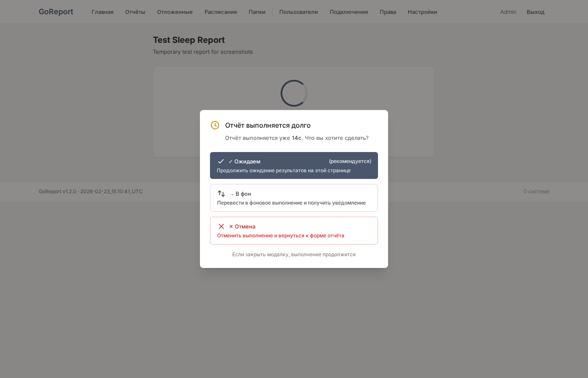Open the Отложенные page
Viewport: 588px width, 378px height.
point(175,12)
